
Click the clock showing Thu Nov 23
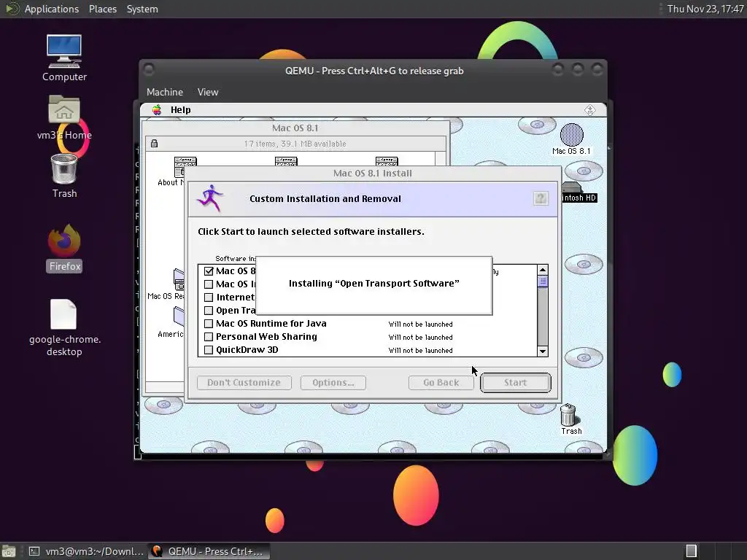(705, 9)
